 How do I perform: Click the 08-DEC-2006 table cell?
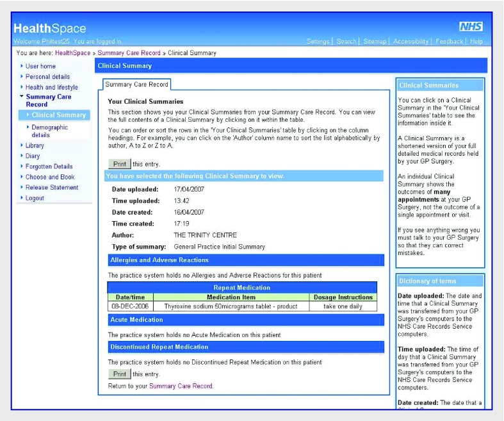point(130,306)
